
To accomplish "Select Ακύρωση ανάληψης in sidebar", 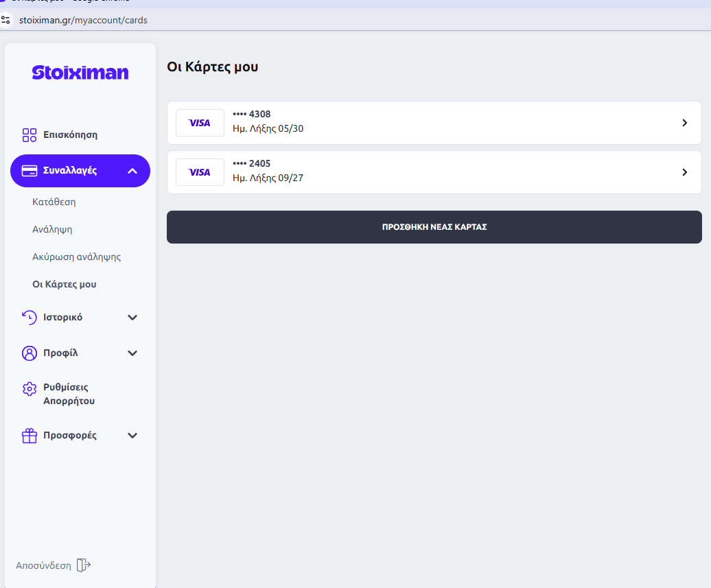I will (77, 257).
